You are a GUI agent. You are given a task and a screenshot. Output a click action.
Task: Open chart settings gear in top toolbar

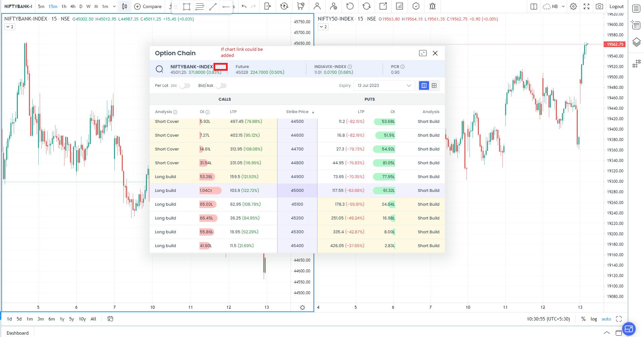point(573,6)
